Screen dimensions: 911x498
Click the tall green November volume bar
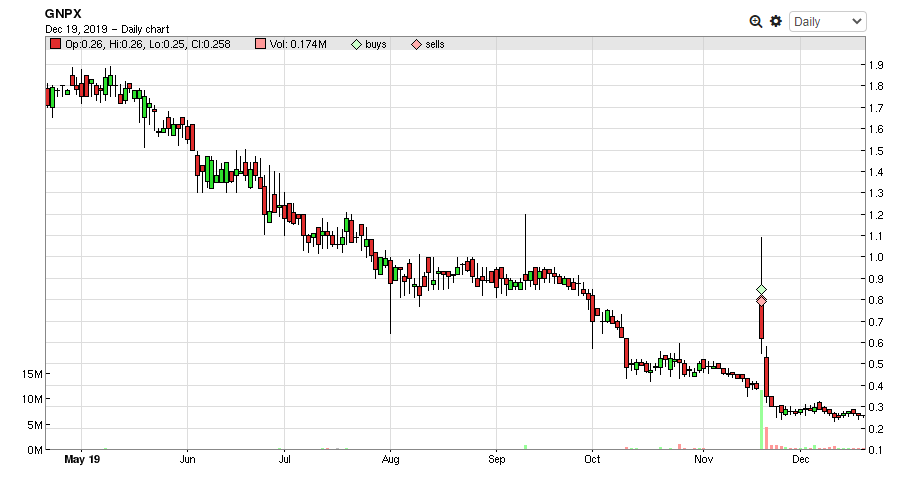tap(761, 420)
